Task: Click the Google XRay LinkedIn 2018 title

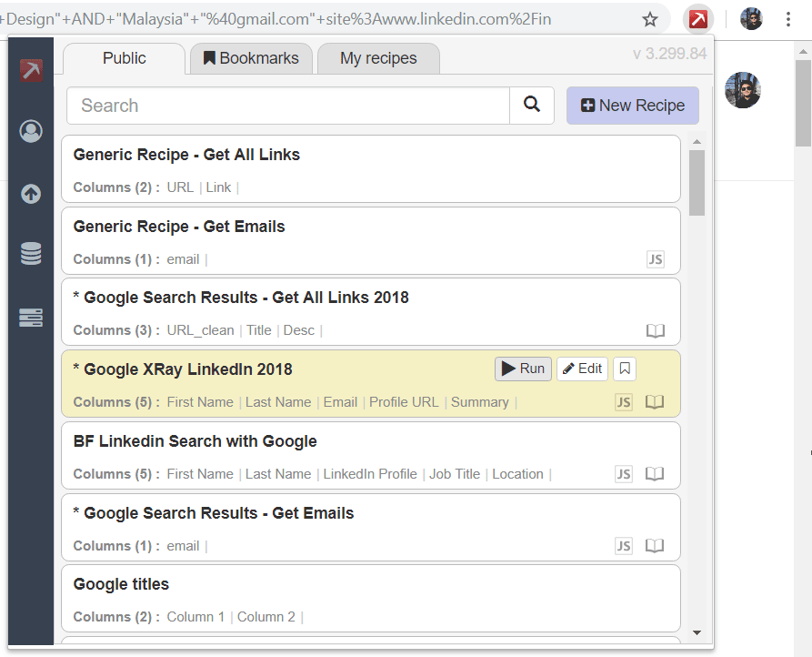Action: click(183, 369)
